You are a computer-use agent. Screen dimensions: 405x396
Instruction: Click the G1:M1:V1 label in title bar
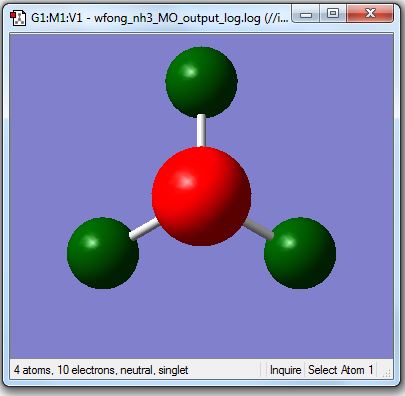coord(57,17)
